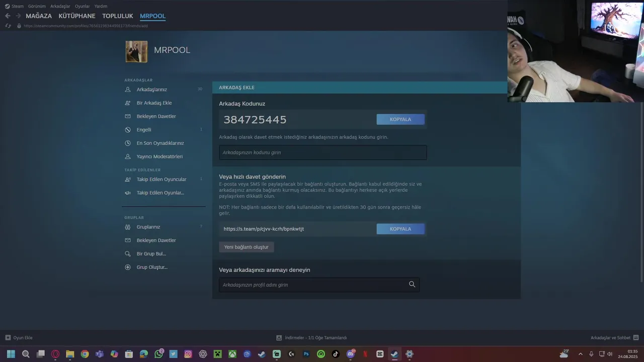644x362 pixels.
Task: Go forward with the right arrow
Action: [18, 16]
